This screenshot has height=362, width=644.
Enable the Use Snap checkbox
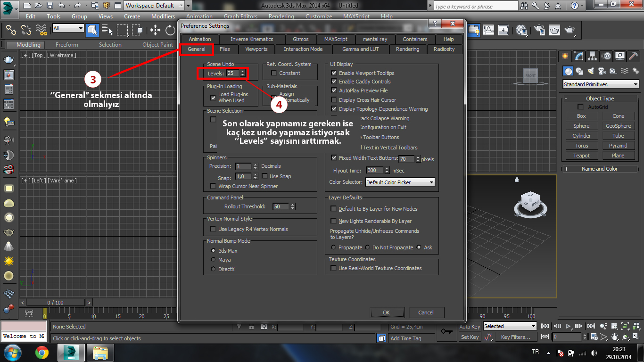pos(265,176)
